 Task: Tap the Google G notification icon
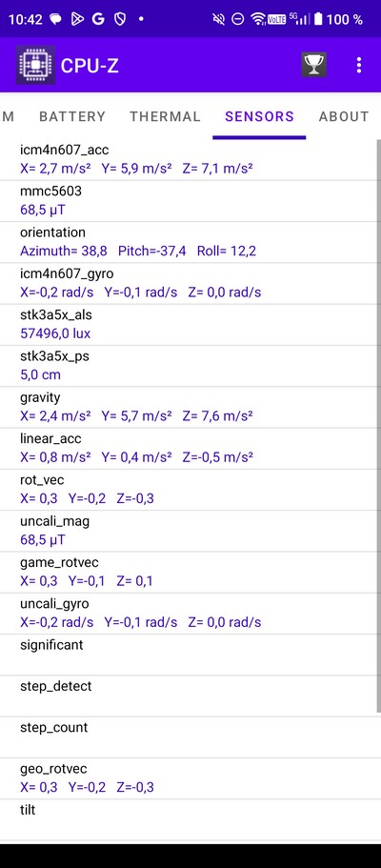pos(98,19)
